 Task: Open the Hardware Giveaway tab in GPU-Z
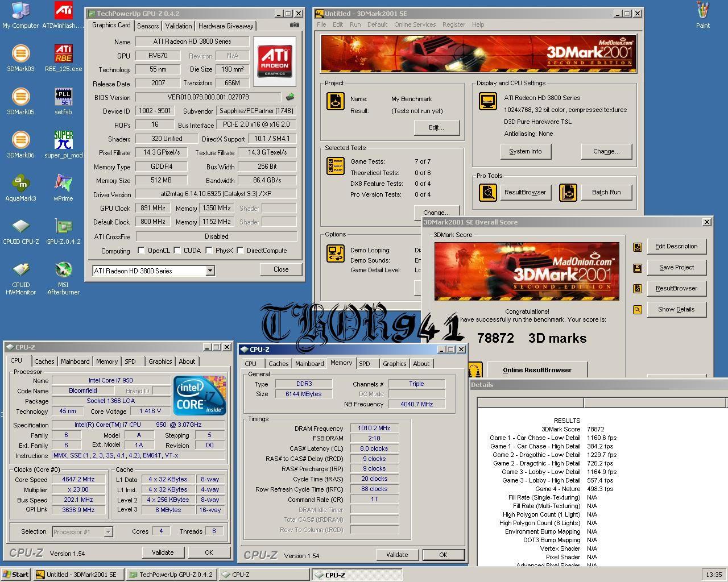(x=226, y=26)
